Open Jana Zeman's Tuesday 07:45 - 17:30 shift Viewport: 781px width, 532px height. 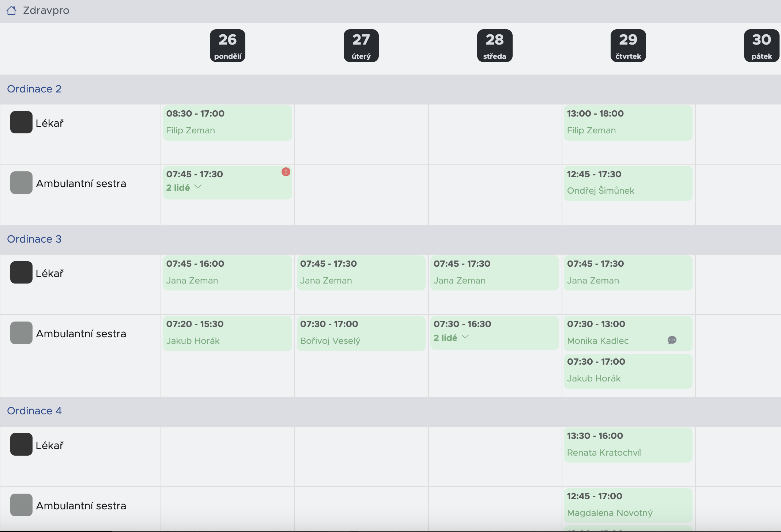(361, 273)
